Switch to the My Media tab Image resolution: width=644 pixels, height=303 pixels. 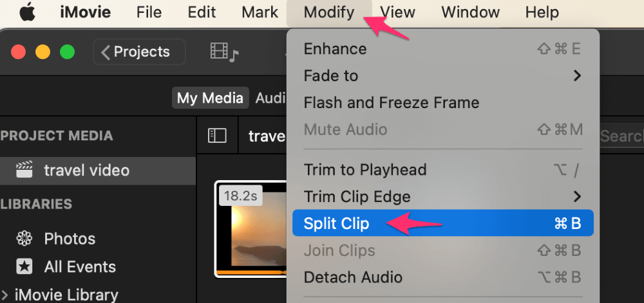pos(210,98)
